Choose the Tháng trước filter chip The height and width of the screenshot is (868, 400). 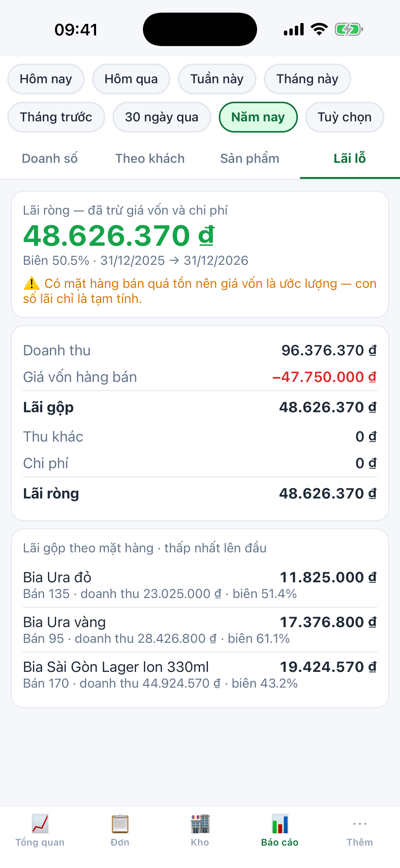click(56, 117)
